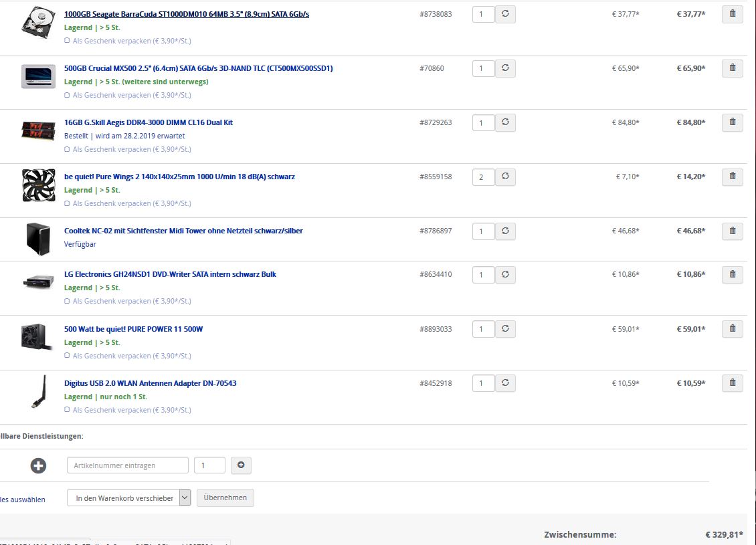Click quantity field for Digitus WLAN adapter
Viewport: 756px width, 545px height.
[x=484, y=383]
